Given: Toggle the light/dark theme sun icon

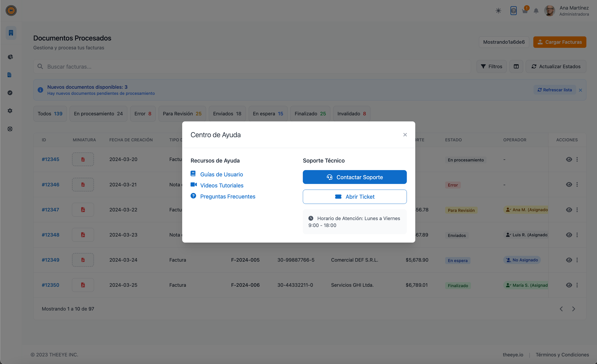Looking at the screenshot, I should point(498,11).
